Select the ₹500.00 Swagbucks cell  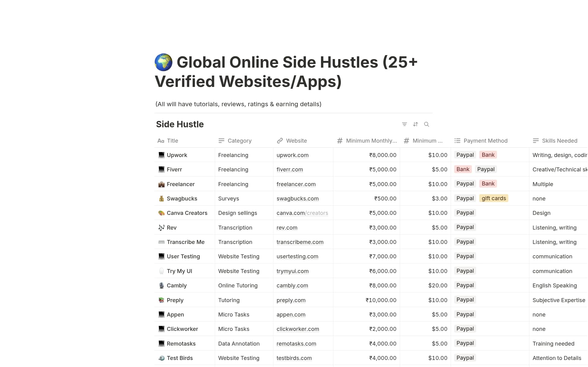tap(366, 198)
